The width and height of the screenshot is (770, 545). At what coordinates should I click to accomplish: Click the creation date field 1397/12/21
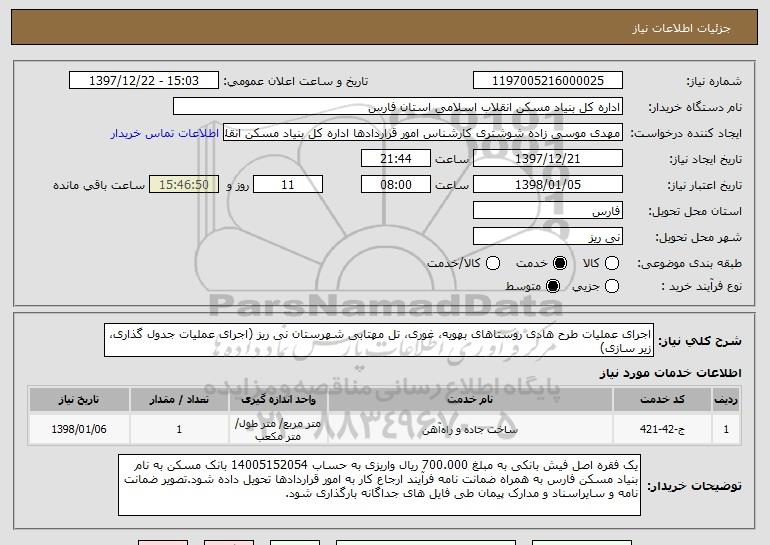point(548,159)
